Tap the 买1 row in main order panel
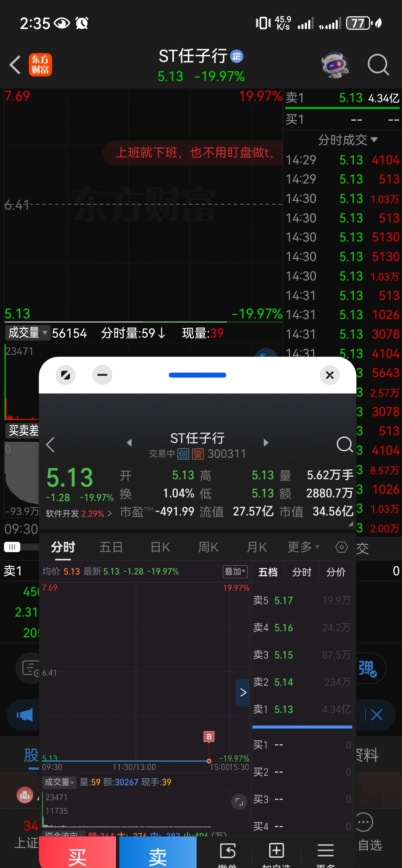402x868 pixels. [x=342, y=120]
